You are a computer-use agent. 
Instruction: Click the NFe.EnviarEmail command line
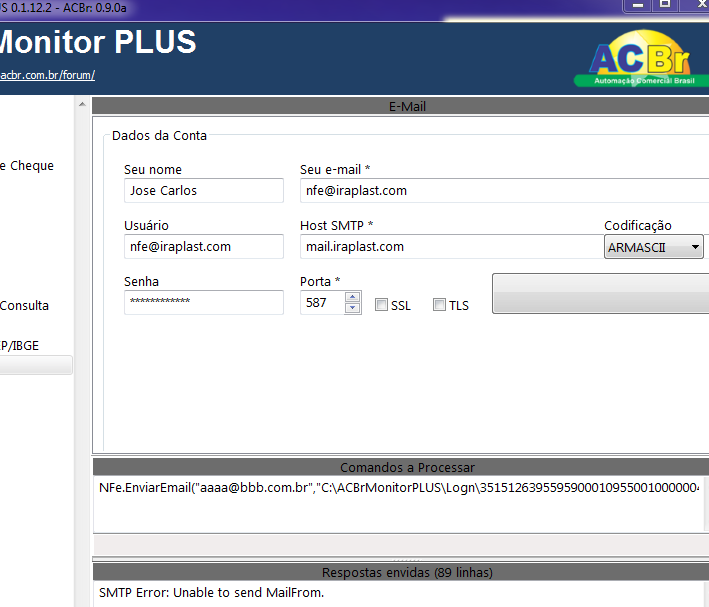tap(399, 488)
